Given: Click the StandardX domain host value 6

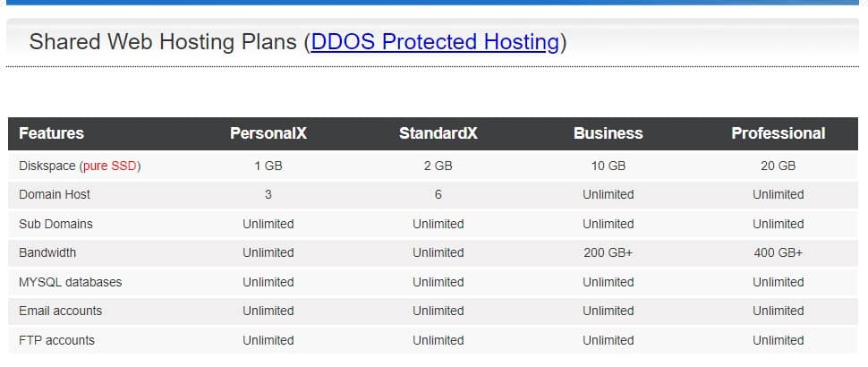Looking at the screenshot, I should pos(438,195).
